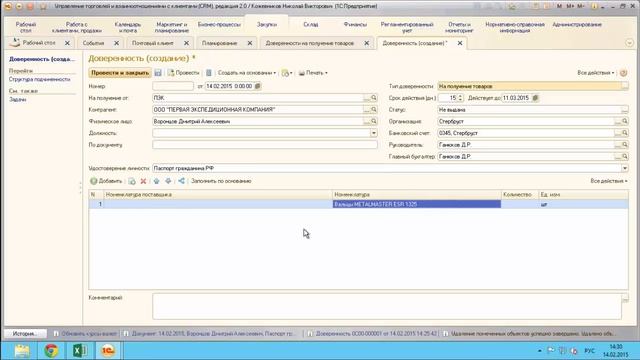Open help via question mark icon
This screenshot has height=360, width=640.
(x=623, y=73)
